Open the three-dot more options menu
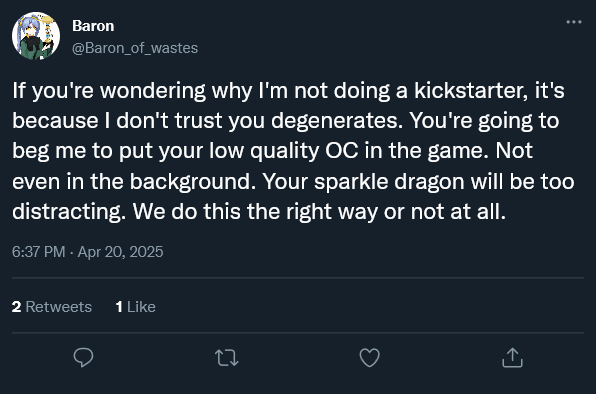This screenshot has width=596, height=394. tap(574, 22)
